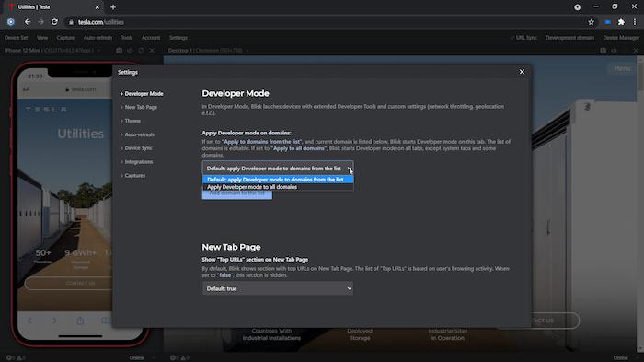Viewport: 644px width, 362px height.
Task: Open the Developer mode domains dropdown
Action: point(278,169)
